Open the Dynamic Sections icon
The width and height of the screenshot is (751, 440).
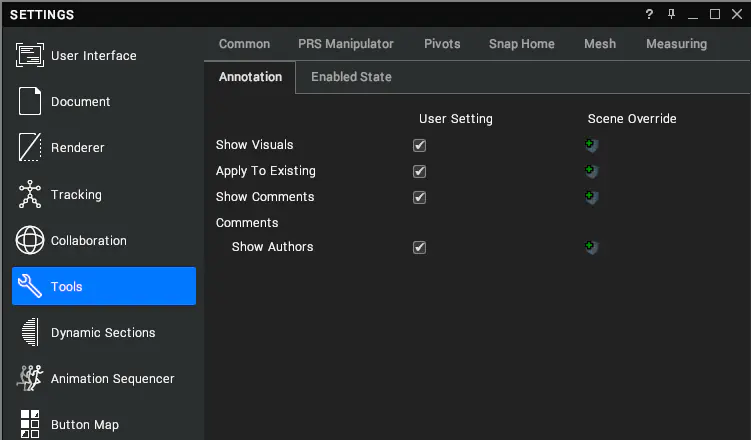tap(30, 332)
